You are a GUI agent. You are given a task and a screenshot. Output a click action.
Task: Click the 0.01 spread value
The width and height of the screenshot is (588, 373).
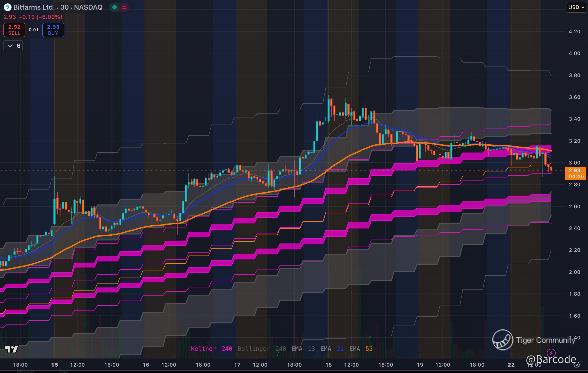coord(34,30)
